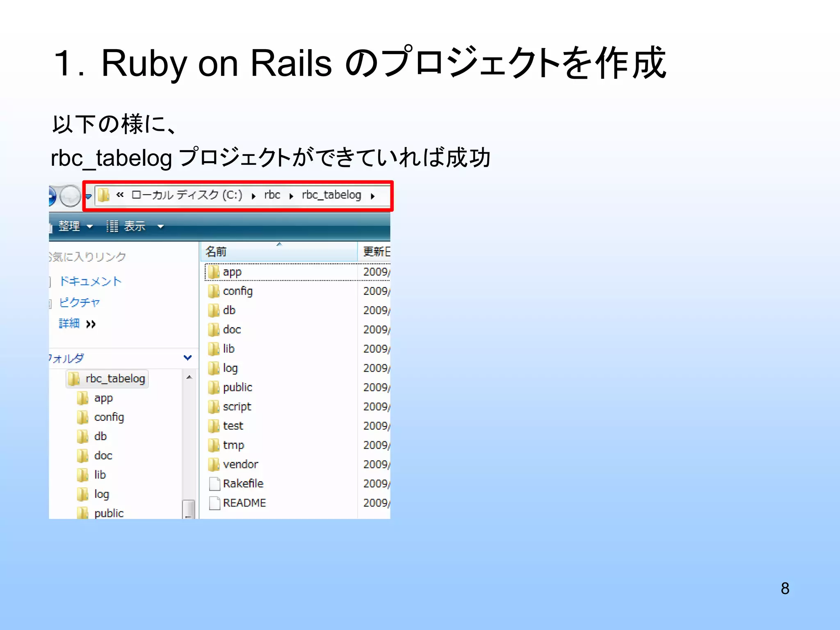Image resolution: width=840 pixels, height=630 pixels.
Task: Expand 詳細 more favorite links
Action: (77, 324)
